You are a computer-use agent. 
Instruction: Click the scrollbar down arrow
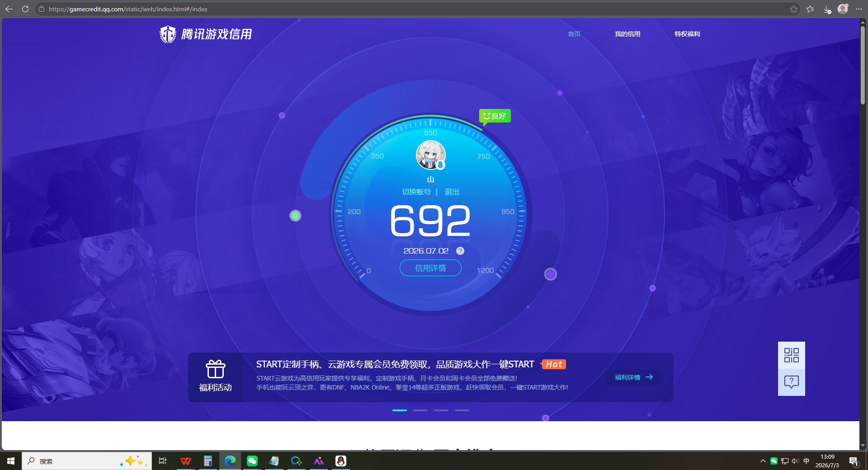coord(863,446)
